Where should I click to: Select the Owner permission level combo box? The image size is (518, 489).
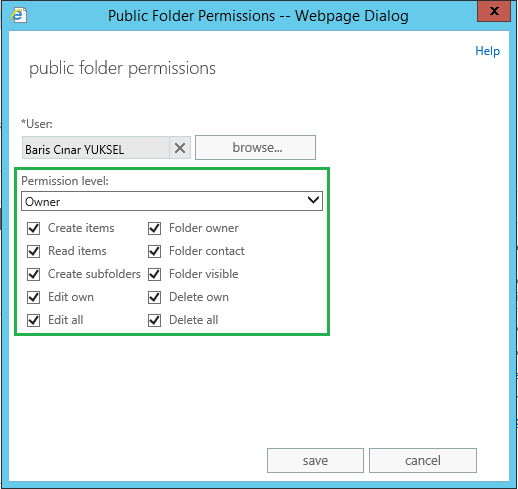tap(172, 201)
